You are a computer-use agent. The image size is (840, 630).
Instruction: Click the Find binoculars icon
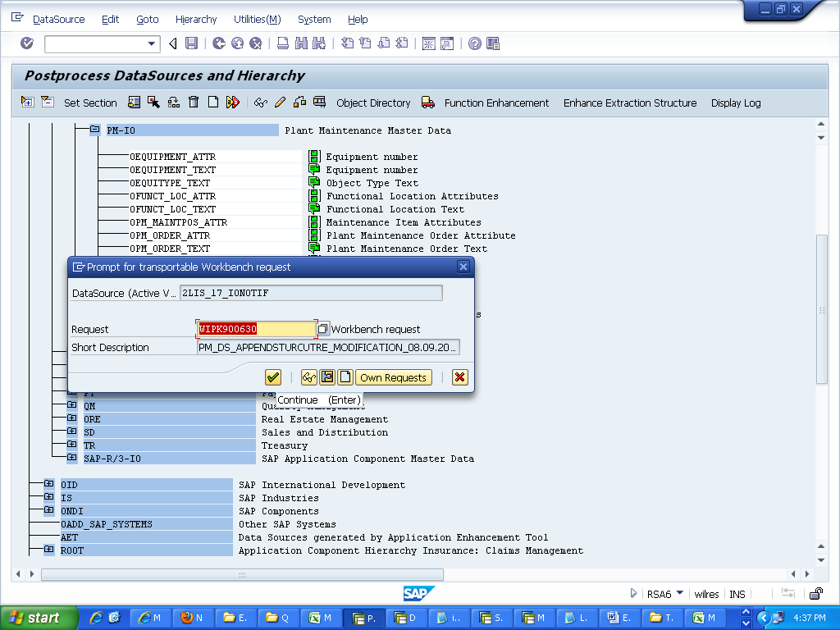[x=302, y=43]
